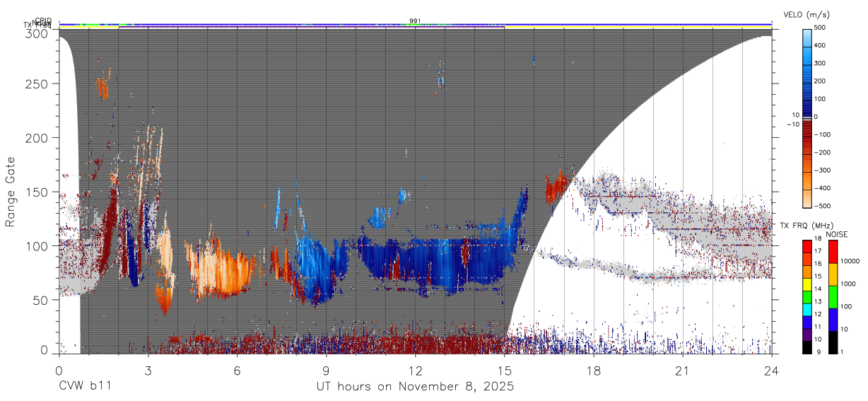
Task: Click NOISE legend tick 1000
Action: click(849, 284)
